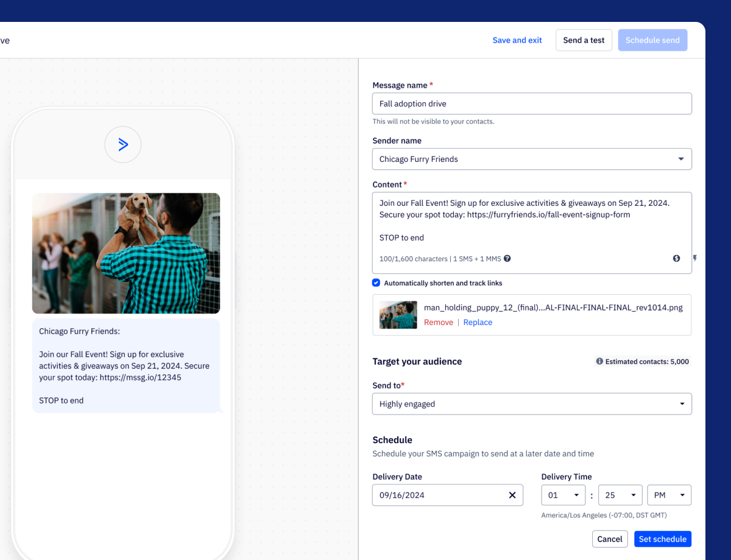Click the help question mark icon beside SMS count
731x560 pixels.
pos(507,259)
